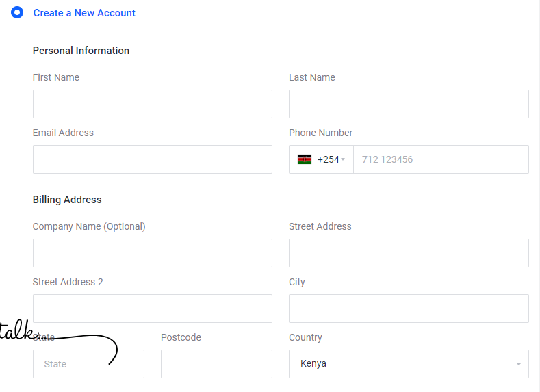Click the Billing Address heading

coord(67,200)
